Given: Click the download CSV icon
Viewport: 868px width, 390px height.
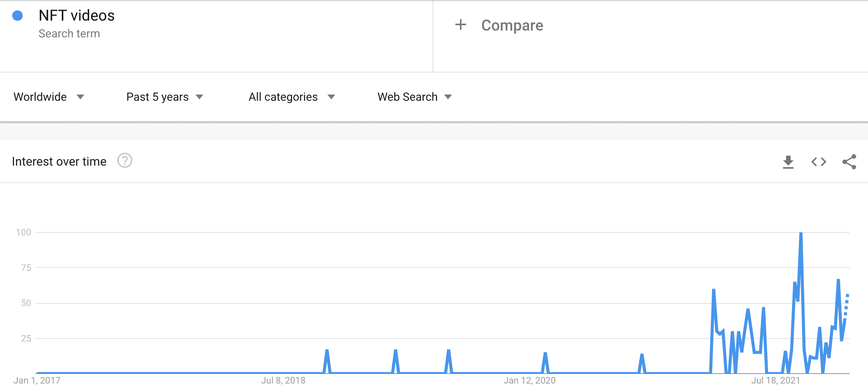Looking at the screenshot, I should point(788,162).
